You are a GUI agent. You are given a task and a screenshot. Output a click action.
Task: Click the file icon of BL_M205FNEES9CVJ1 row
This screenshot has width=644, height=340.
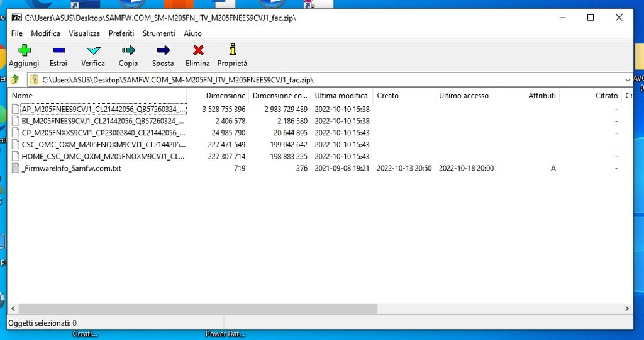pyautogui.click(x=16, y=121)
